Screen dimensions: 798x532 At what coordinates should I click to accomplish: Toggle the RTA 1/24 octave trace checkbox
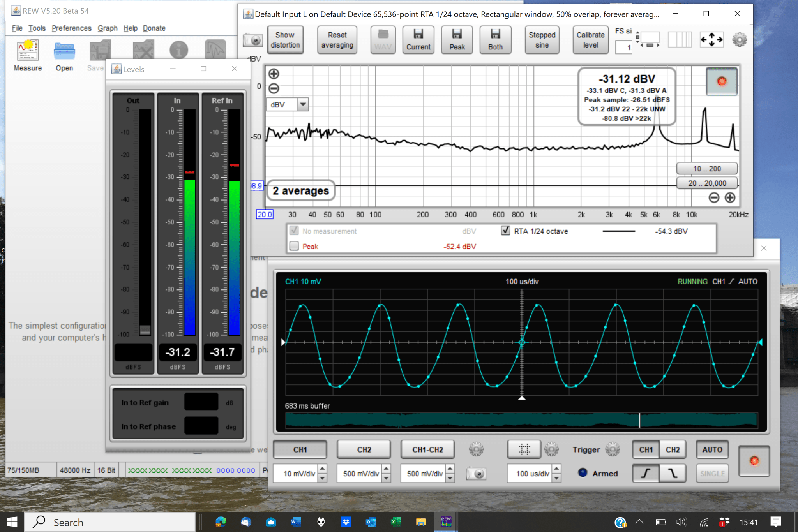pyautogui.click(x=505, y=231)
